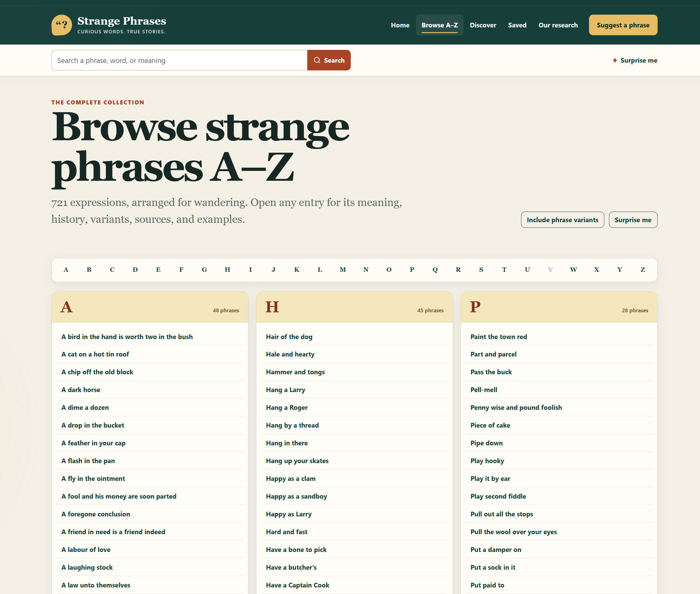Viewport: 700px width, 594px height.
Task: Jump to letter D in the alphabet index
Action: click(135, 270)
